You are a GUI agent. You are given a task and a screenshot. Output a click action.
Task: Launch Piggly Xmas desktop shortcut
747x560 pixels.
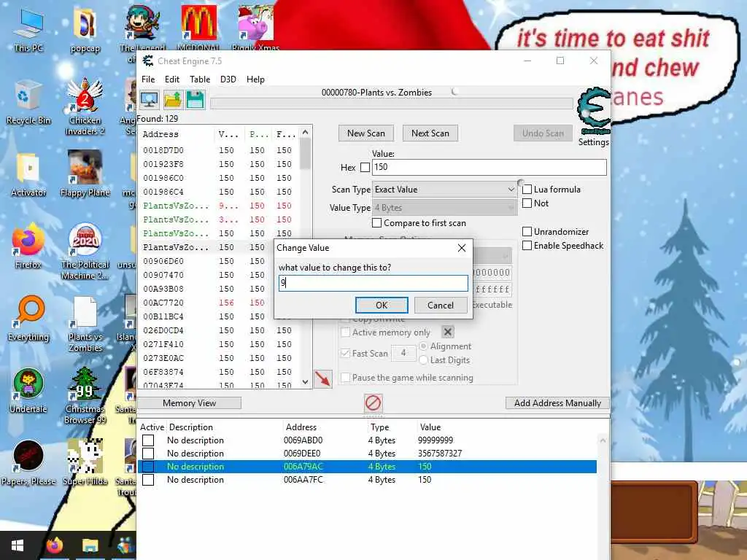(256, 28)
